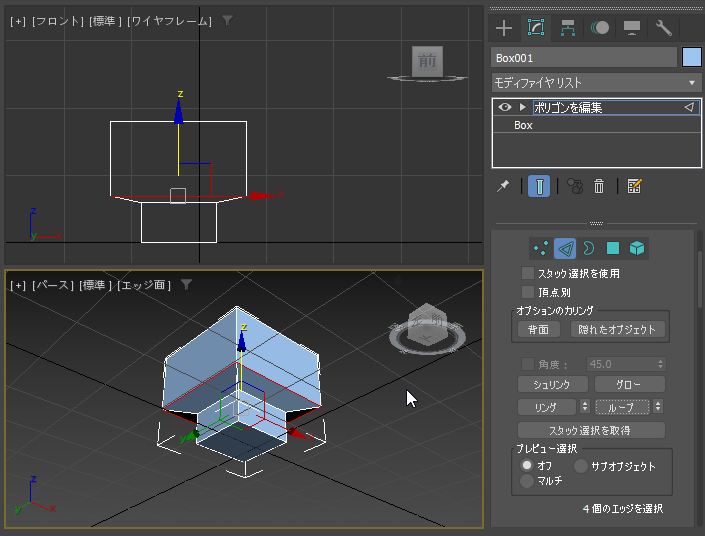The image size is (705, 536).
Task: Click the リング spinner arrows
Action: pyautogui.click(x=585, y=406)
